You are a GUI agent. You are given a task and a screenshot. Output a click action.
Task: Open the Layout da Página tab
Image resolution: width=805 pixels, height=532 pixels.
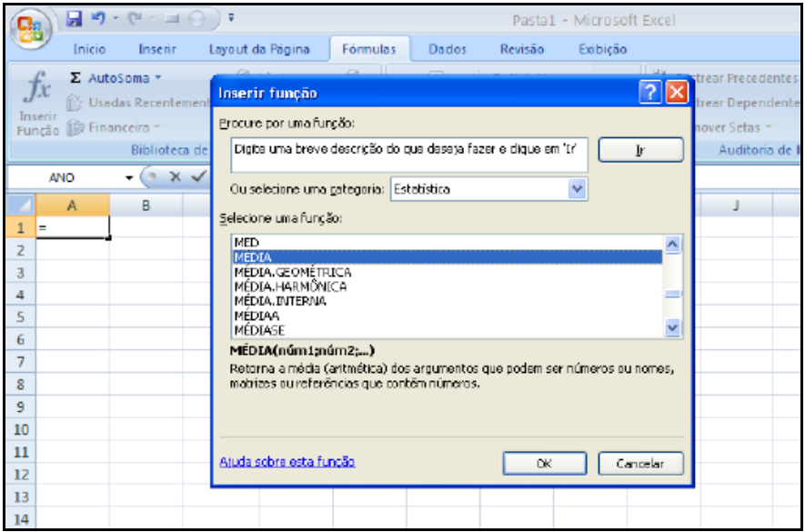[x=259, y=49]
